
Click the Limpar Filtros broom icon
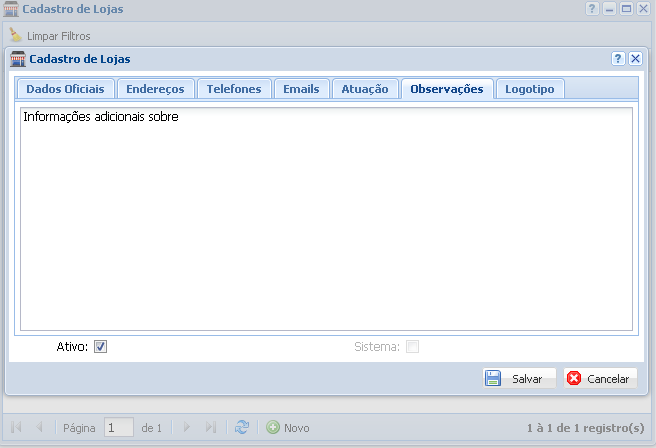pos(15,35)
